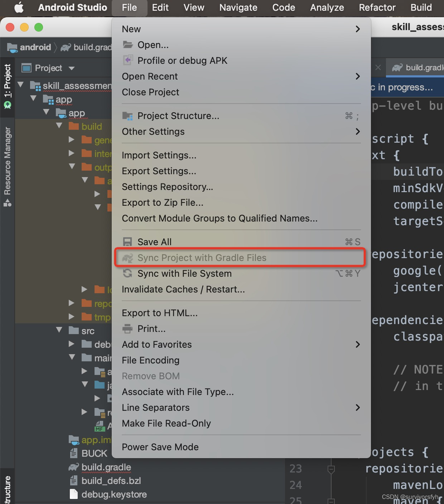Click the BUCK file icon

point(74,453)
